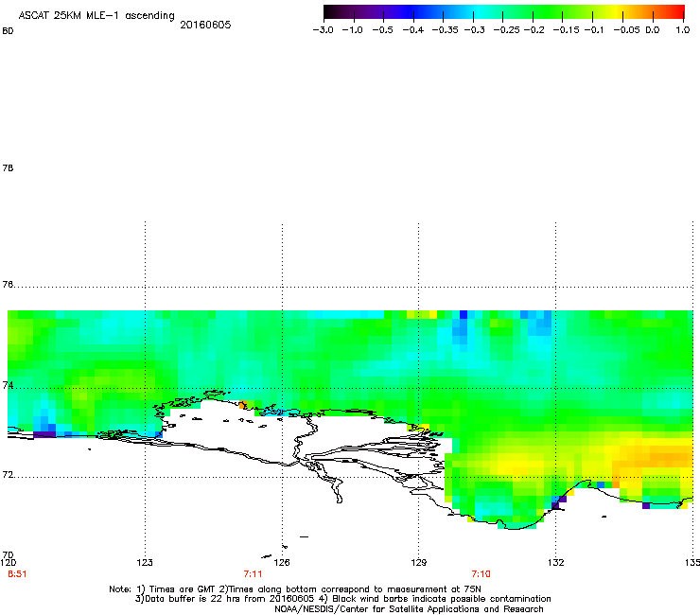
Task: Click the red time stamp 7:10
Action: [481, 574]
